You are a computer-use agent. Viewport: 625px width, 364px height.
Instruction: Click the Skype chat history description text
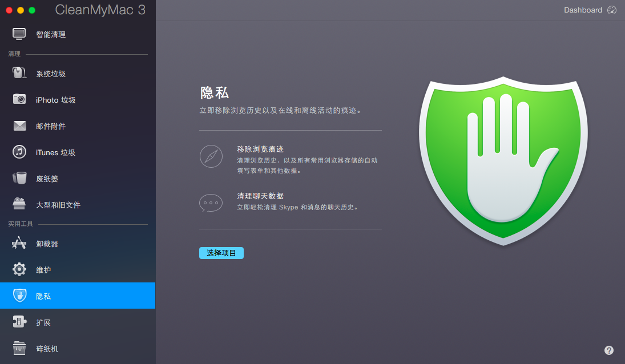(x=298, y=207)
